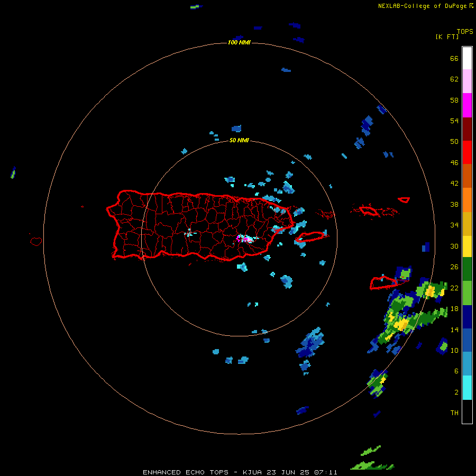This screenshot has height=476, width=476.
Task: Click the '6' legend value
Action: click(456, 371)
